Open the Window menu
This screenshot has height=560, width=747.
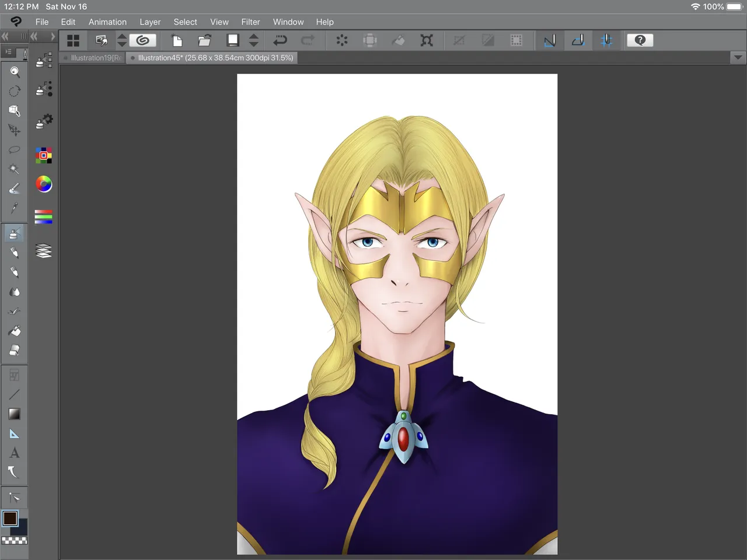(x=288, y=22)
